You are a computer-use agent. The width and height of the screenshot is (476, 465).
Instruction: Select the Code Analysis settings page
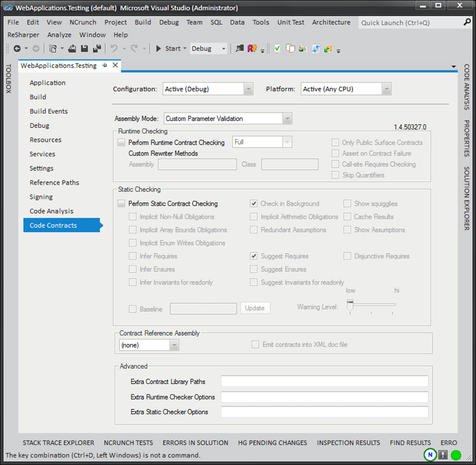coord(51,211)
